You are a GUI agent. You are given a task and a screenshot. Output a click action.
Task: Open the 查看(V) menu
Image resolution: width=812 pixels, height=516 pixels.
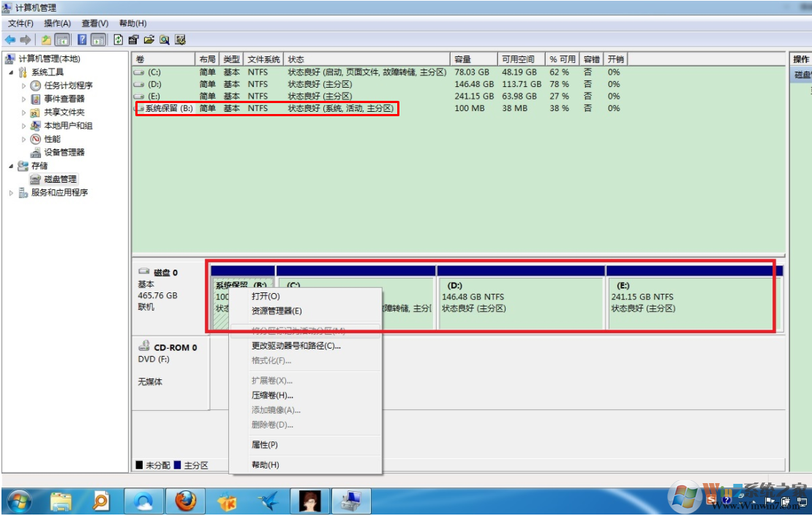tap(95, 23)
